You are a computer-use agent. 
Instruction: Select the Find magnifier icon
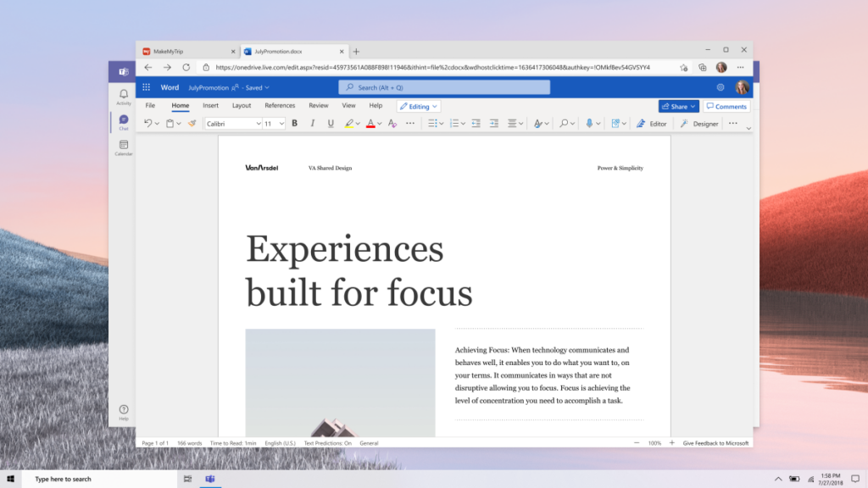pyautogui.click(x=564, y=123)
